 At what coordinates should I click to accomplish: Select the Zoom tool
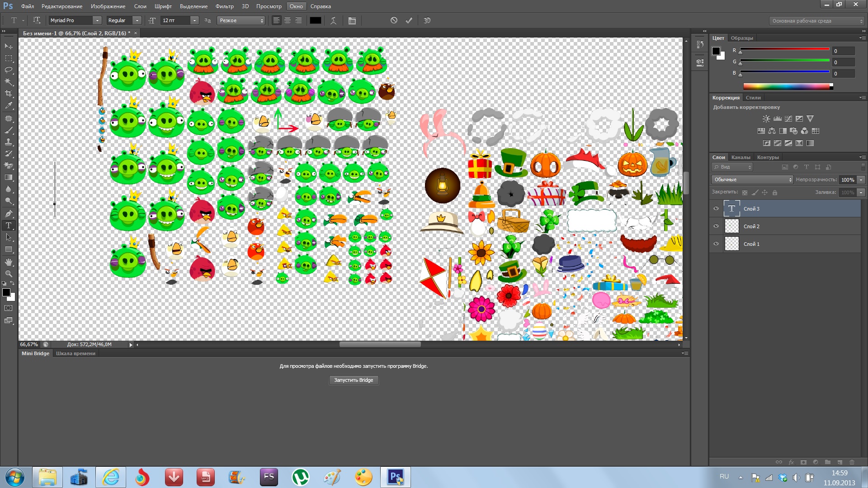tap(9, 274)
